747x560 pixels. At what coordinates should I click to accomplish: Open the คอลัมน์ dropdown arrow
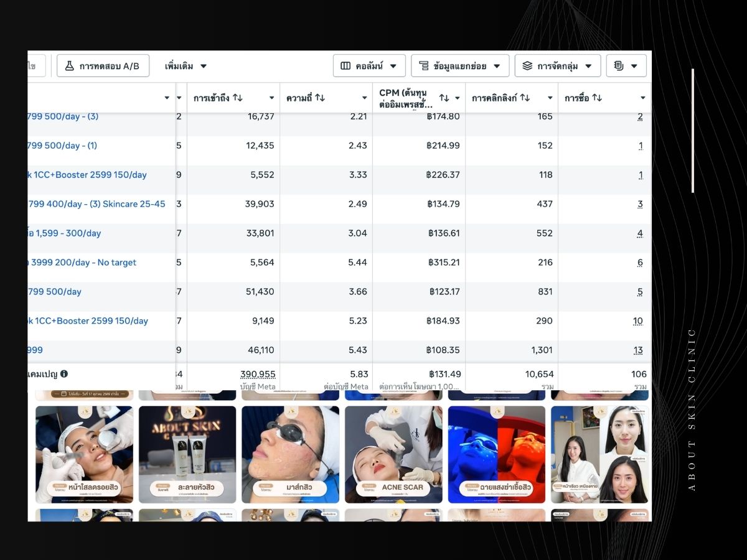[393, 66]
